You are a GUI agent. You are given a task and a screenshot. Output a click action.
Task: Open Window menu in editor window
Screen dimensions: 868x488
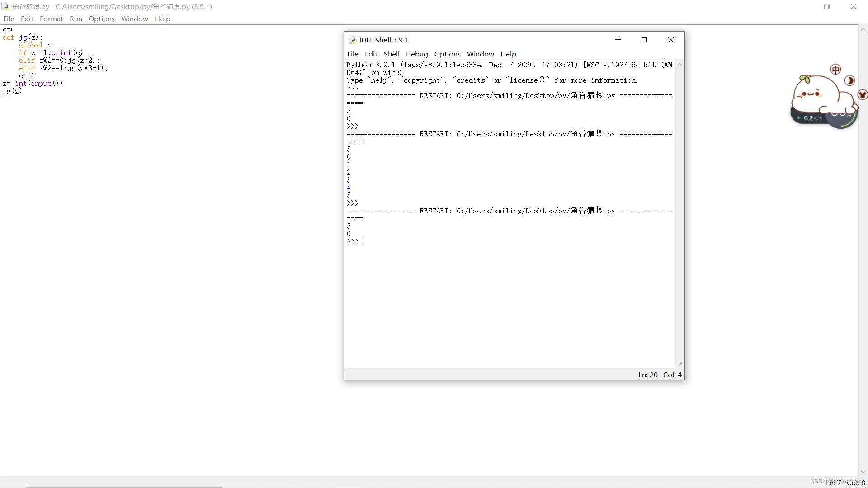(x=135, y=19)
